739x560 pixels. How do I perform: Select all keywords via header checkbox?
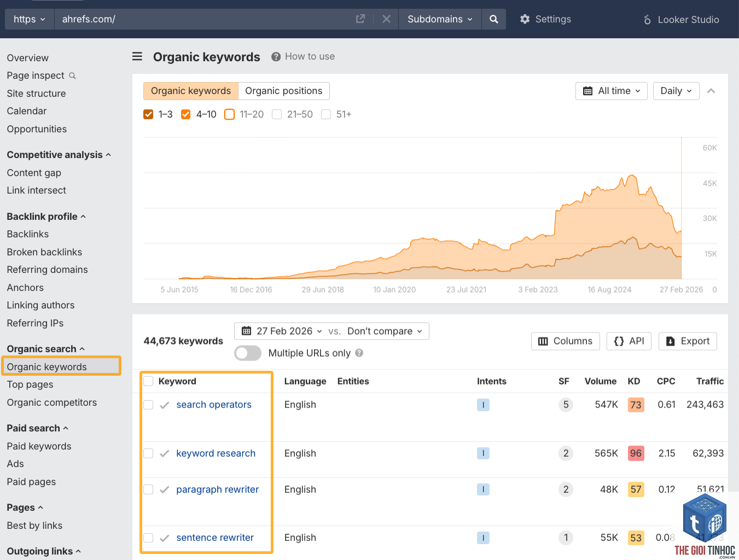pyautogui.click(x=148, y=381)
